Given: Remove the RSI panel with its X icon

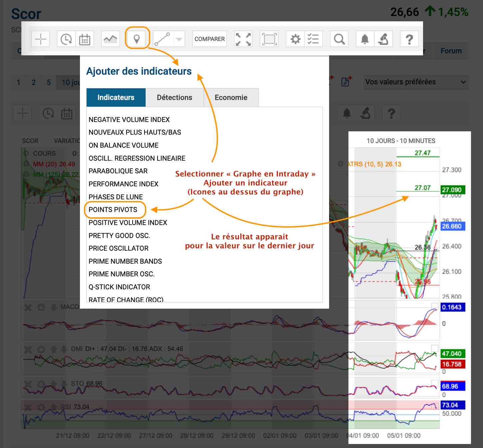Looking at the screenshot, I should click(x=28, y=407).
